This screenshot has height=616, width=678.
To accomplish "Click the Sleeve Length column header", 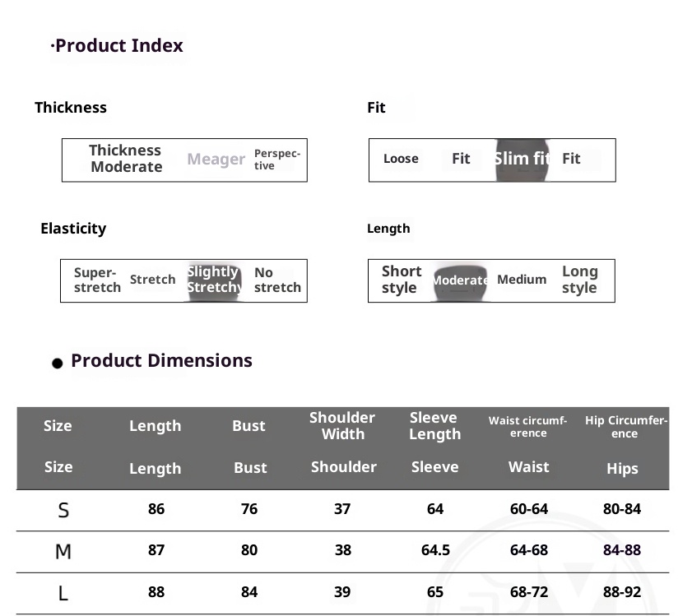I will coord(434,426).
